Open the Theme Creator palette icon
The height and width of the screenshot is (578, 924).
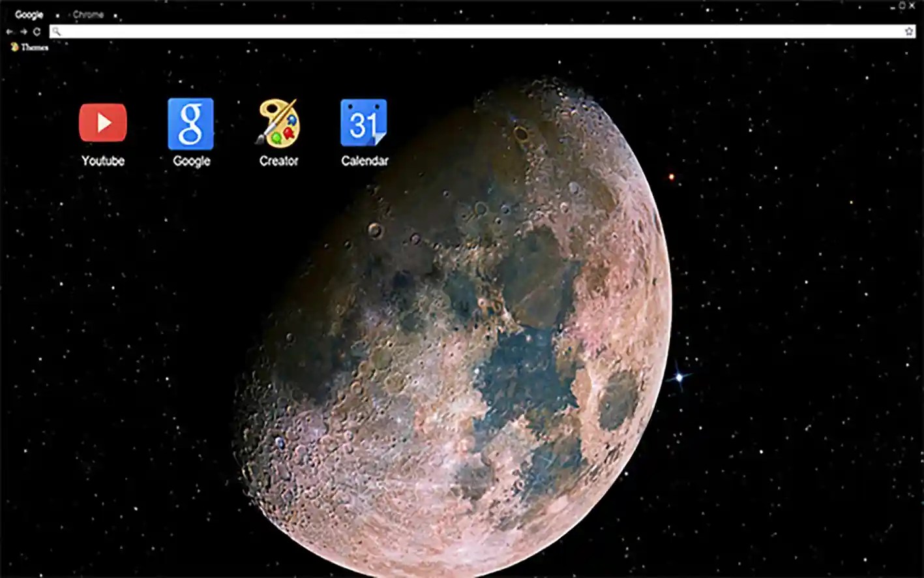coord(278,123)
